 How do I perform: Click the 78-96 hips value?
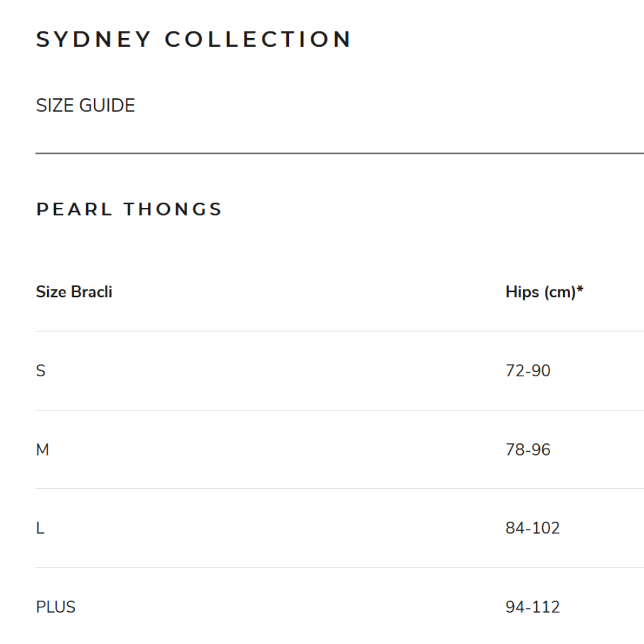point(528,450)
